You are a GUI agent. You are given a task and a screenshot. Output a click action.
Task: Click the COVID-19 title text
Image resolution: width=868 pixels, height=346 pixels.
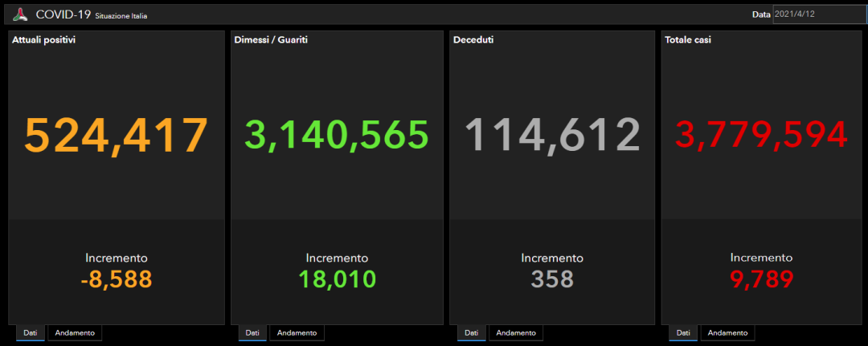(63, 15)
